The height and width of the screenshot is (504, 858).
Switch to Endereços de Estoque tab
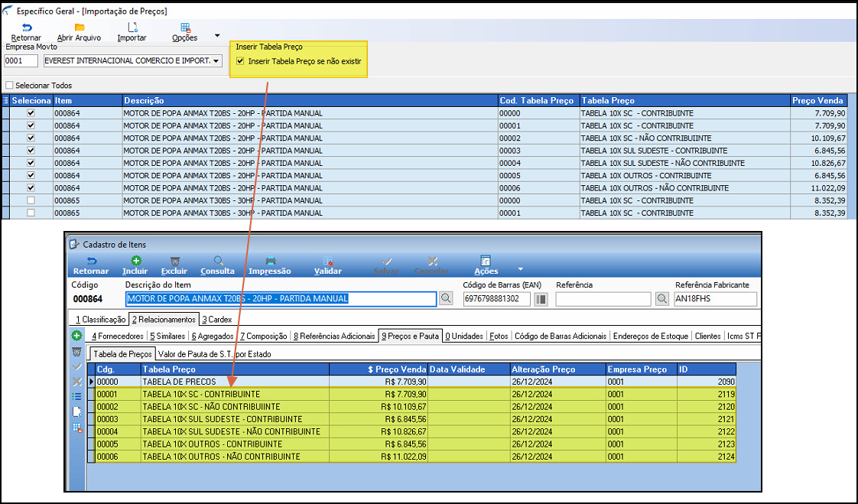tap(651, 336)
